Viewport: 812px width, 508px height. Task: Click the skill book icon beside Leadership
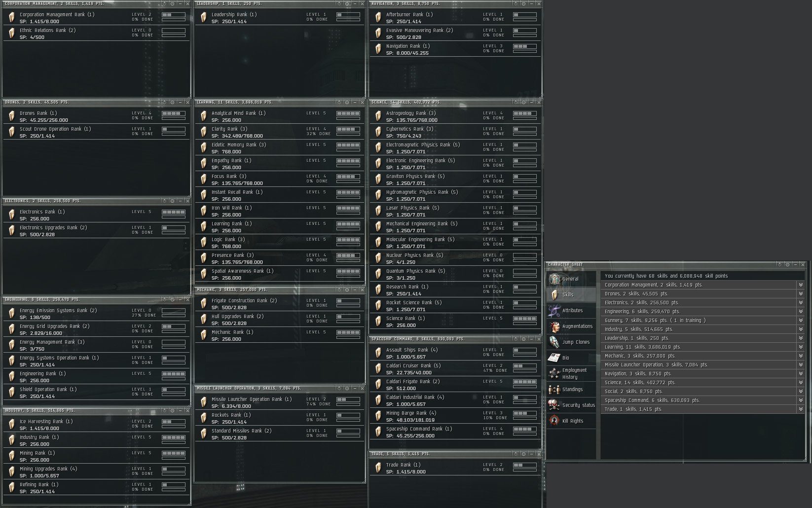click(x=203, y=18)
